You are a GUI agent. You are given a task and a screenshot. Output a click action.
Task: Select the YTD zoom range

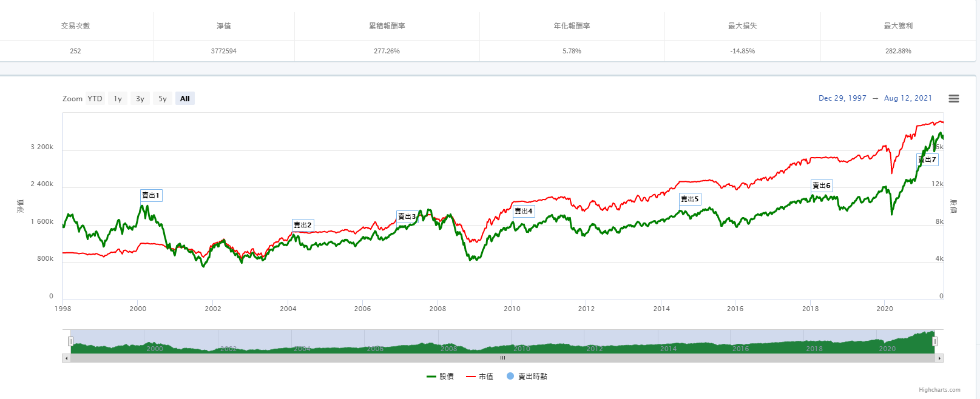point(95,99)
